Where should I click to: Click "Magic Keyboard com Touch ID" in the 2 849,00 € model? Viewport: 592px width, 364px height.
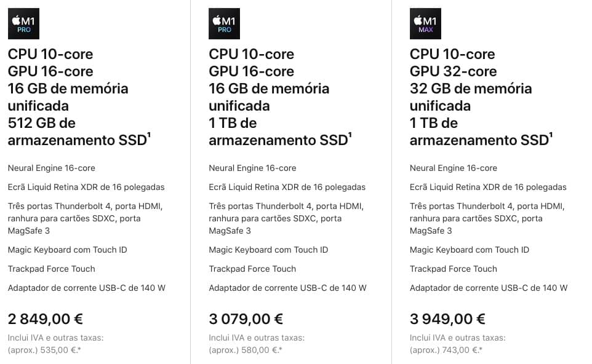pos(67,250)
